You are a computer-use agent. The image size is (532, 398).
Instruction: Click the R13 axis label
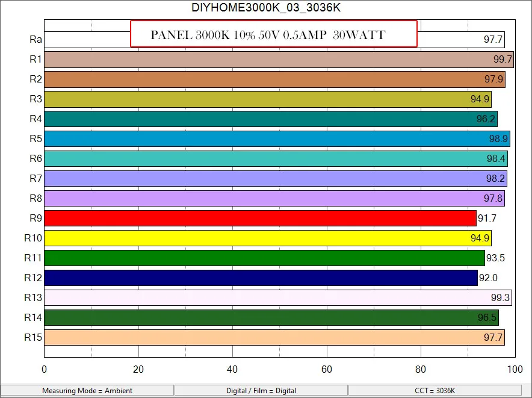tap(33, 298)
